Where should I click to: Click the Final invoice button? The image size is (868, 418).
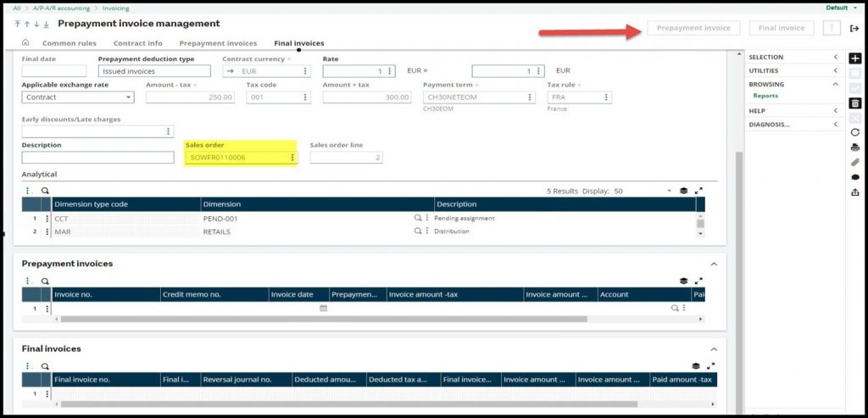781,28
